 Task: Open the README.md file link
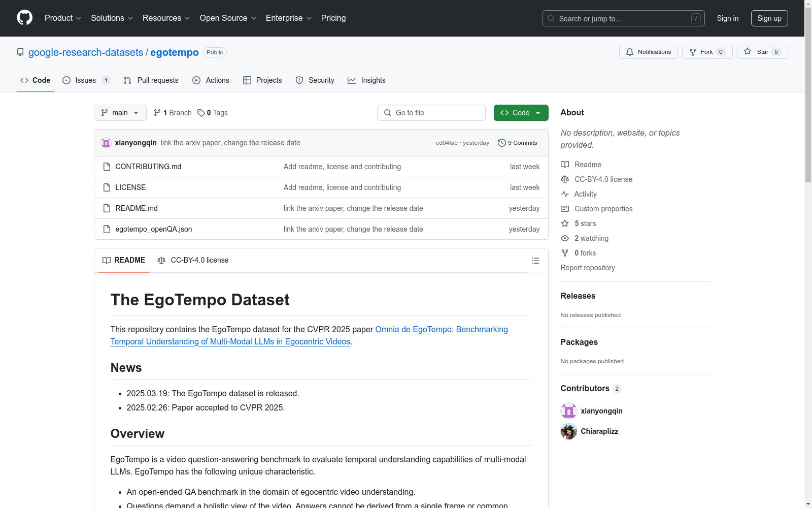click(x=137, y=208)
